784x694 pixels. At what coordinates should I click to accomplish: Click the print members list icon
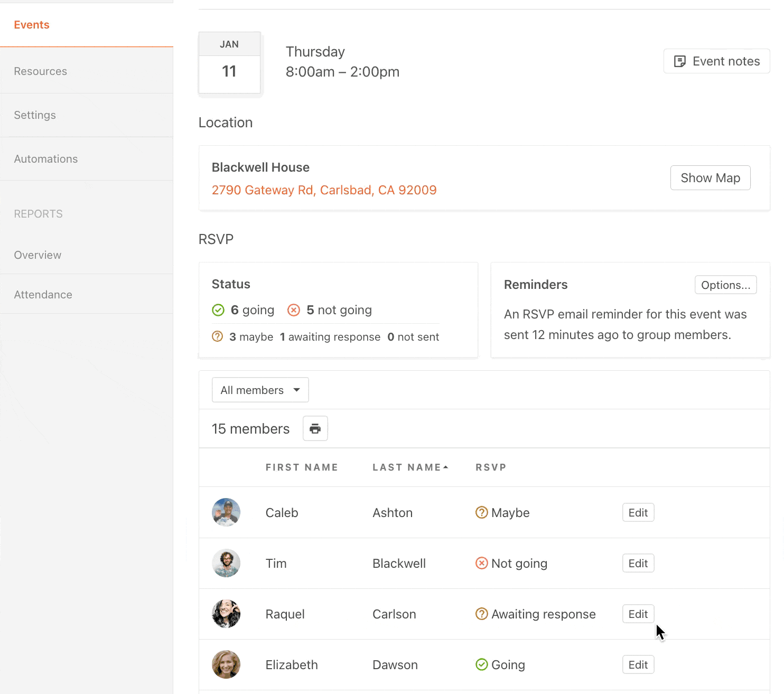click(315, 428)
